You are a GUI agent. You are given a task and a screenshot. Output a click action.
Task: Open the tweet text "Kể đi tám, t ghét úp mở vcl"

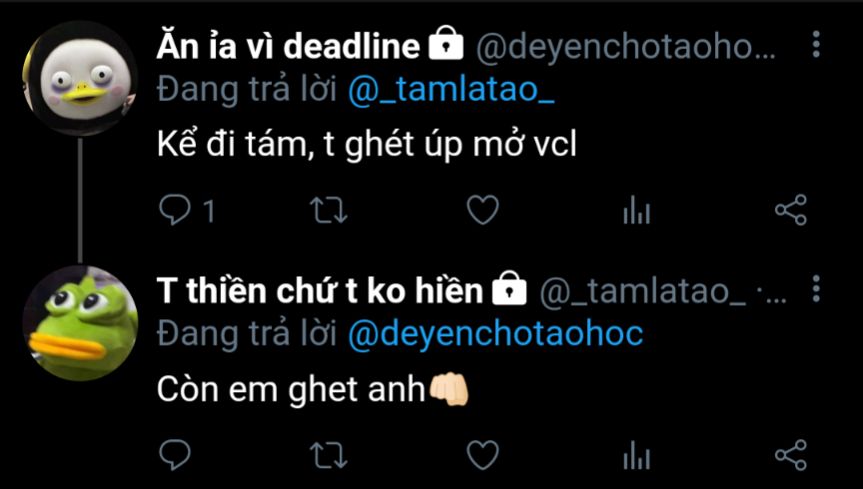coord(367,145)
